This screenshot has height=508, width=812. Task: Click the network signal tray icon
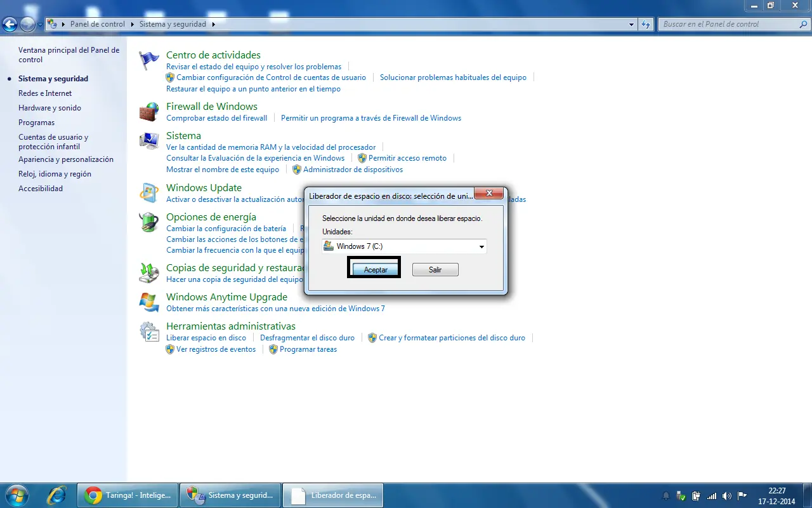712,495
